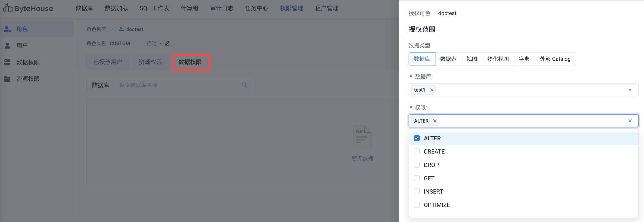The height and width of the screenshot is (222, 644).
Task: Open 资源权限 in the left sidebar
Action: (x=37, y=79)
